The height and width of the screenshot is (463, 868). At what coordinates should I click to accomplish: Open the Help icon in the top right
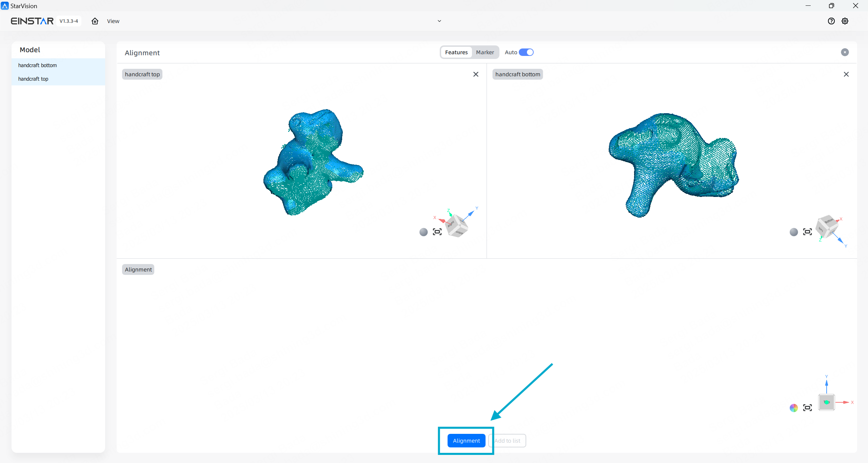(x=831, y=21)
